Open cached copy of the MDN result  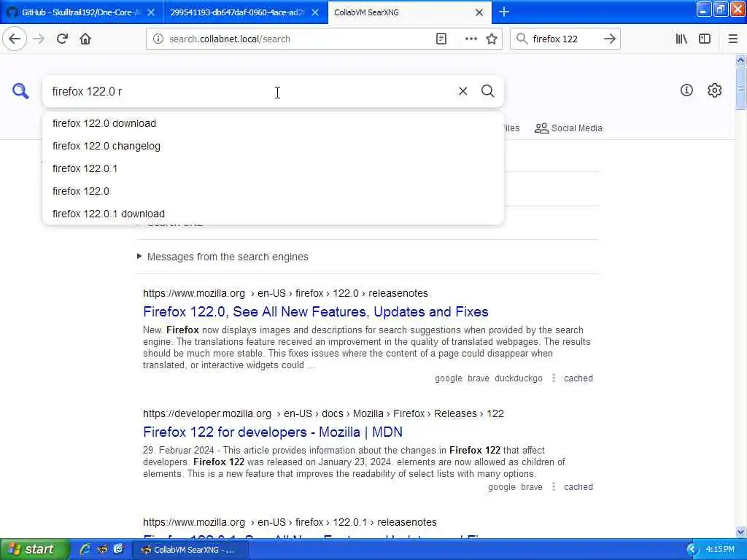pyautogui.click(x=578, y=486)
